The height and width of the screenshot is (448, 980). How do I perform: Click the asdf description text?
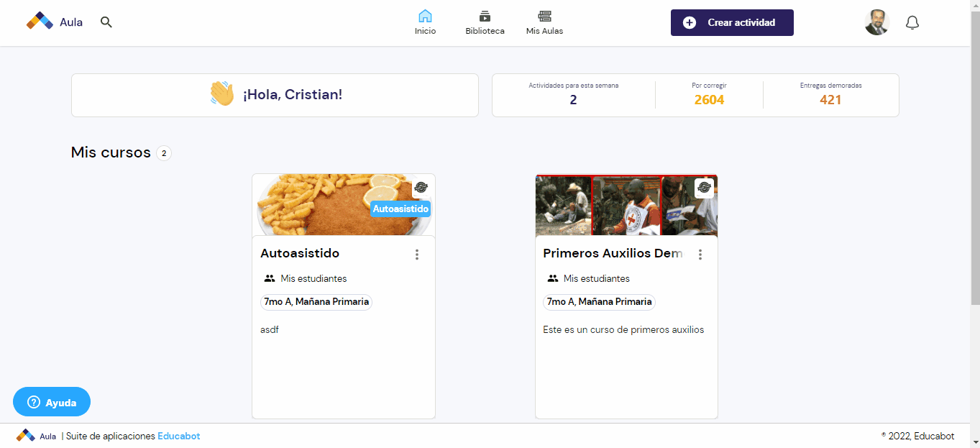(x=270, y=330)
